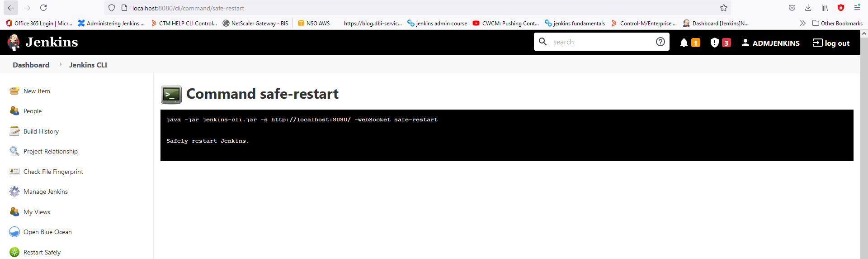Viewport: 868px width, 259px height.
Task: Open the CTM HELP CLI Control bookmark
Action: (x=184, y=23)
